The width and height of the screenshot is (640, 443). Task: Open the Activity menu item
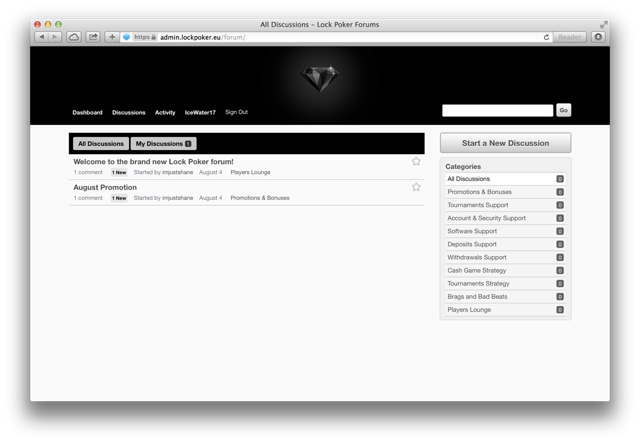point(165,113)
